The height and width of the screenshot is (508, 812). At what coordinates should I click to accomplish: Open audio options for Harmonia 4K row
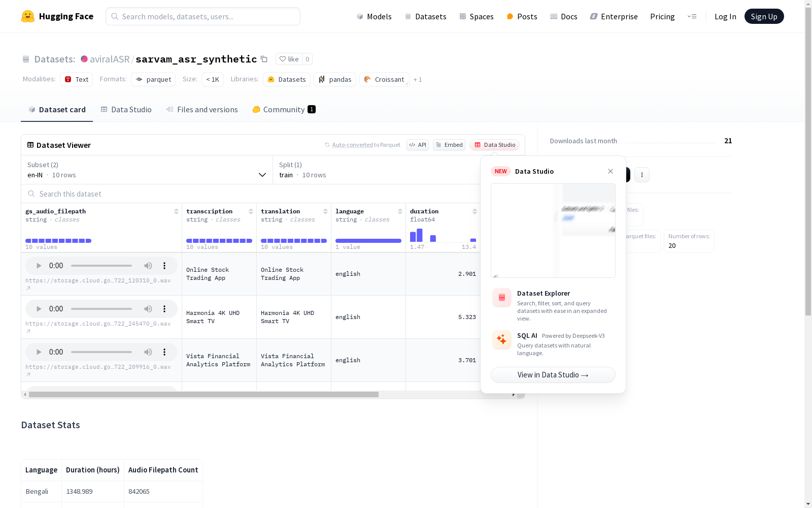click(x=164, y=309)
